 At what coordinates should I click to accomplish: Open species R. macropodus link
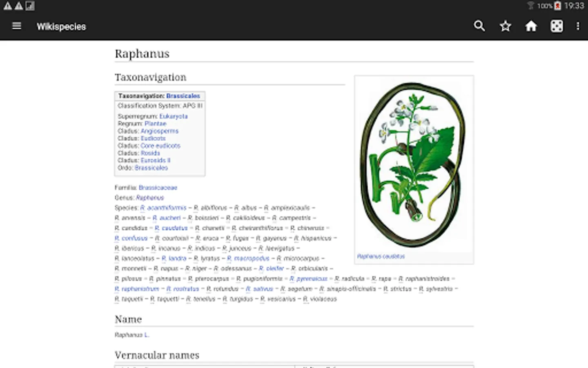pyautogui.click(x=248, y=258)
